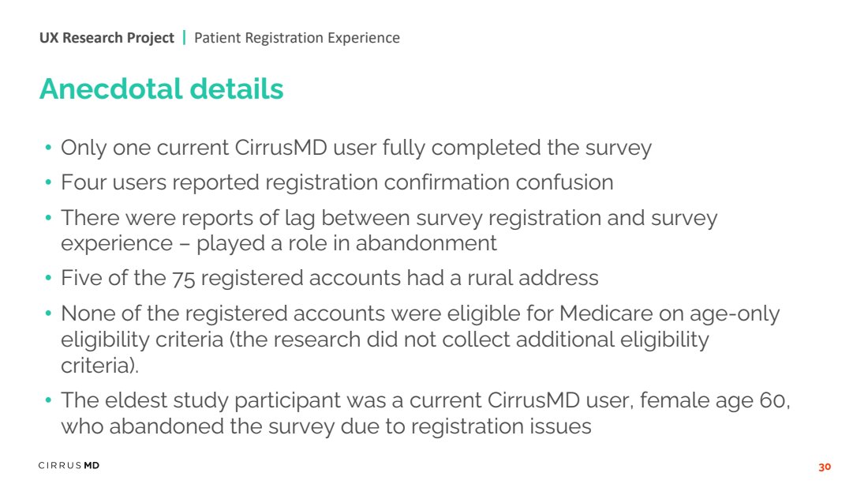Image resolution: width=868 pixels, height=488 pixels.
Task: Click the lone word 'criteria).' line
Action: click(99, 366)
